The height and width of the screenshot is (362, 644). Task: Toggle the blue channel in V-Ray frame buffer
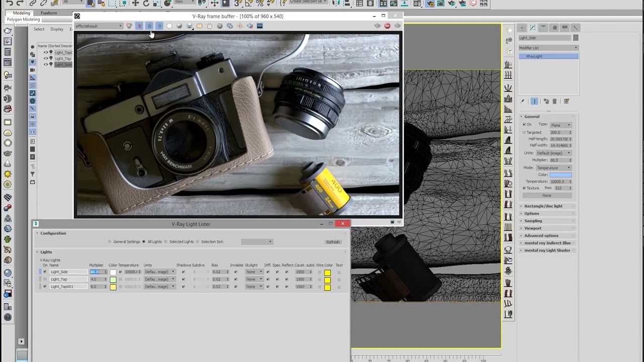159,26
